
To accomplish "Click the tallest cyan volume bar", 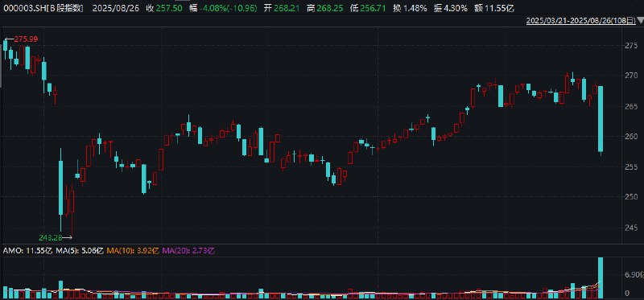I will pos(601,277).
